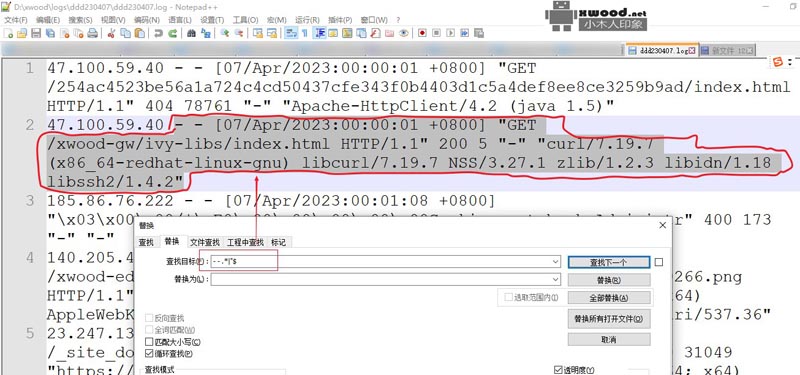
Task: Click the 替换(R) button
Action: tap(609, 280)
